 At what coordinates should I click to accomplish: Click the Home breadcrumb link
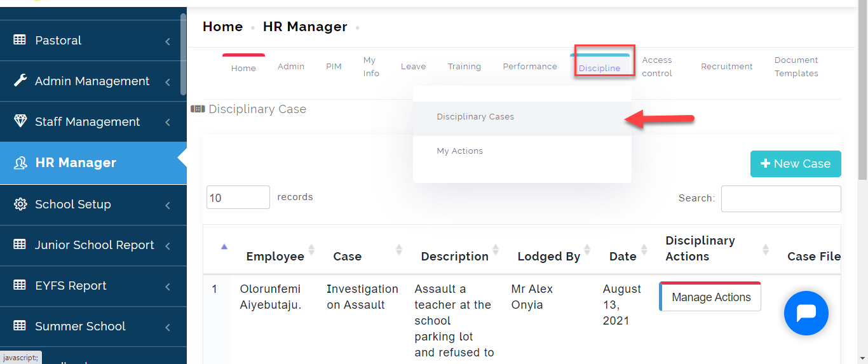coord(222,27)
